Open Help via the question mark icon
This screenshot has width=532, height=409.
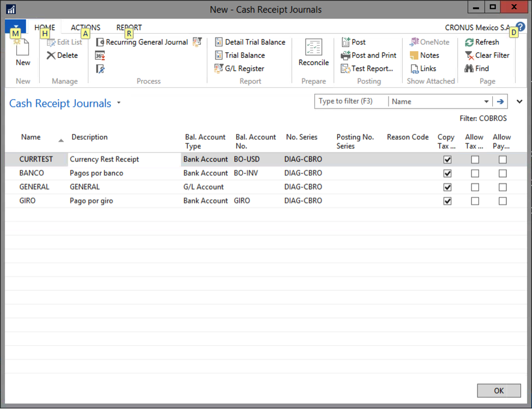click(521, 27)
